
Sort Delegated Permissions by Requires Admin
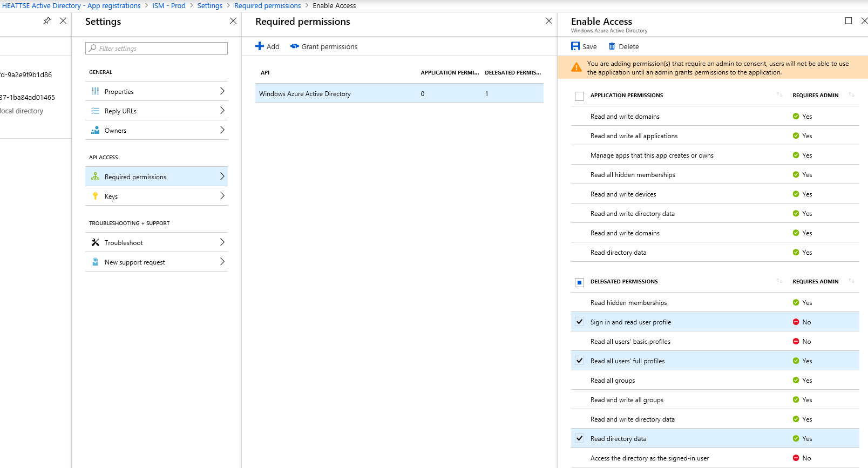[x=851, y=281]
